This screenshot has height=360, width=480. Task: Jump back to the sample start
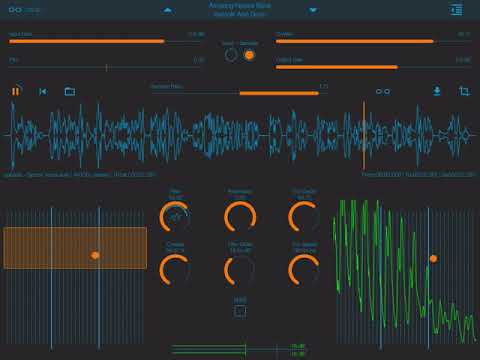(x=43, y=91)
